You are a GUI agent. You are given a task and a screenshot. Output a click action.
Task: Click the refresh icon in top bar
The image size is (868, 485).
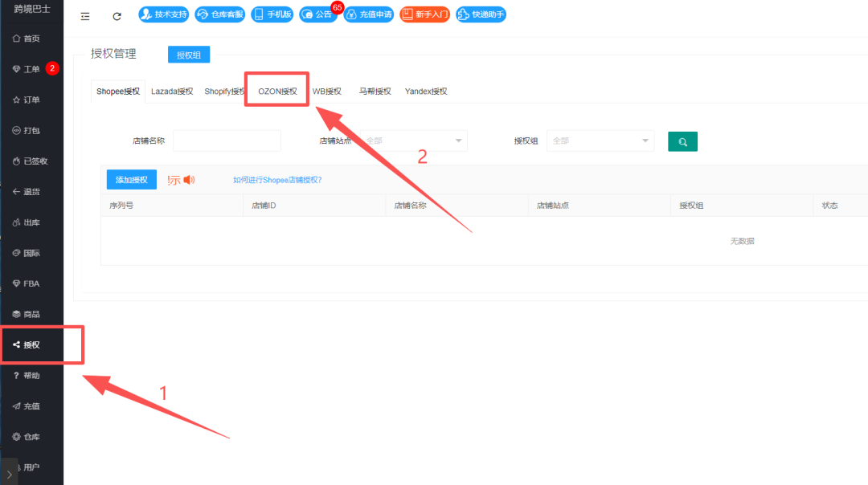pos(117,17)
